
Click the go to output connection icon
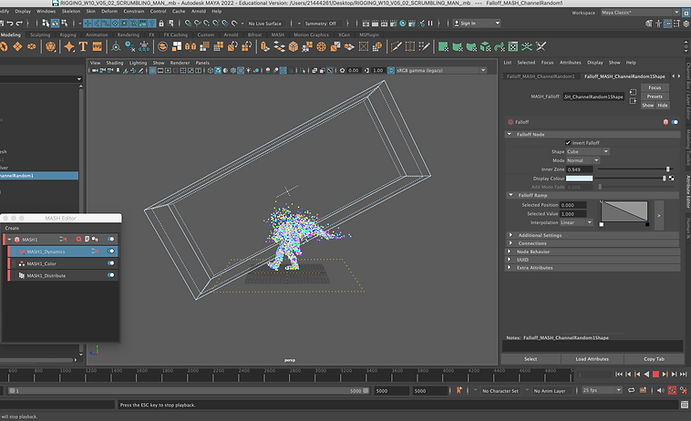[x=633, y=101]
